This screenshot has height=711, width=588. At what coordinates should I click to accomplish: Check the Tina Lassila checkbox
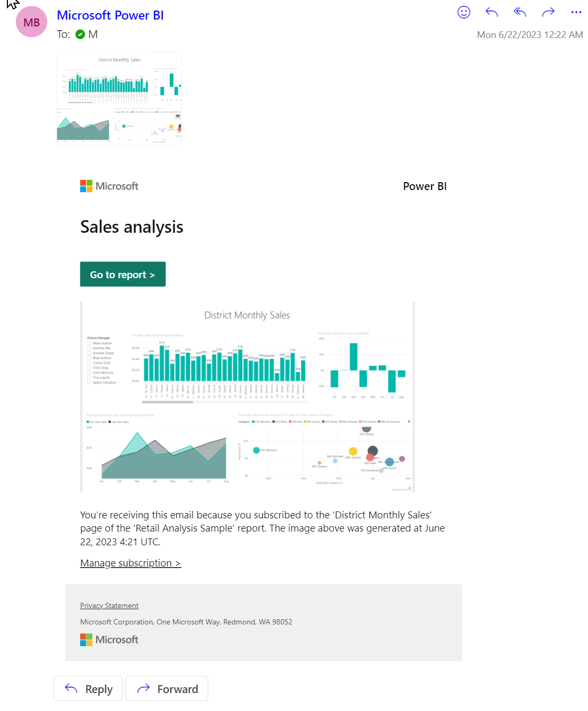89,377
